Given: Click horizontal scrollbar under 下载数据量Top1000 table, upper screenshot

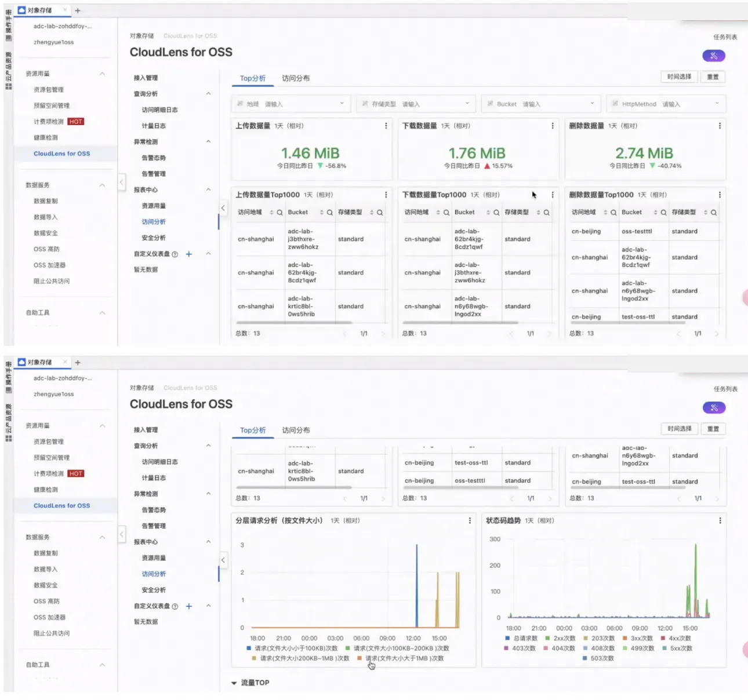Looking at the screenshot, I should [x=460, y=323].
